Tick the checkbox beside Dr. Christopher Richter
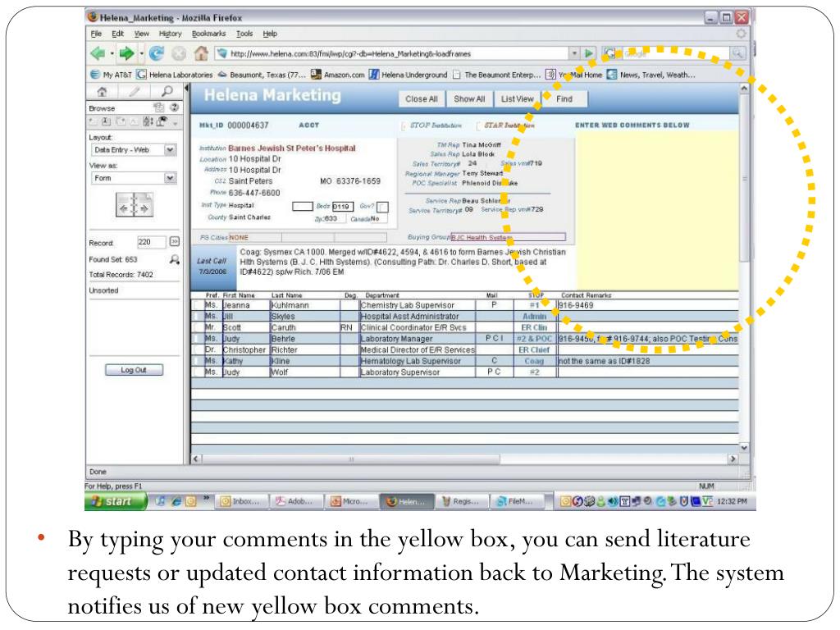This screenshot has height=630, width=840. [197, 349]
